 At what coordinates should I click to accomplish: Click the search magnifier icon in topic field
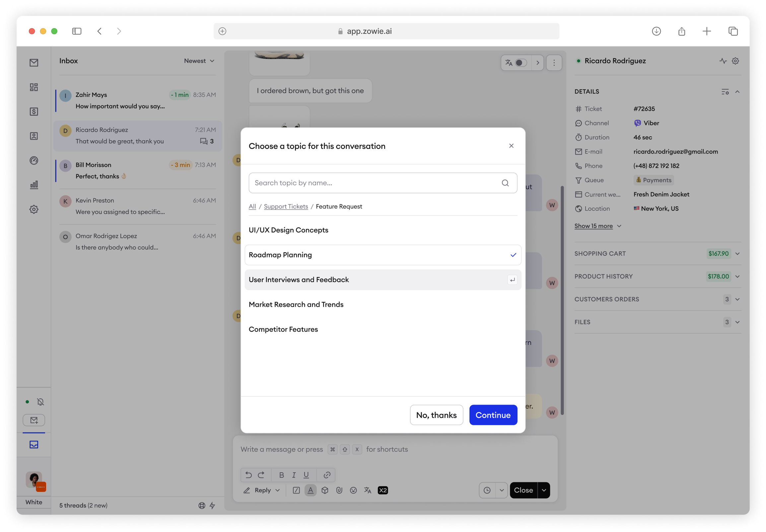click(x=505, y=183)
